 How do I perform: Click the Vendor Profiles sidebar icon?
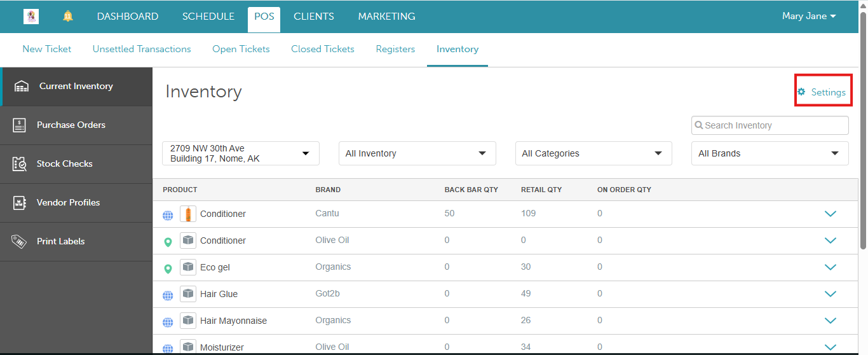click(x=19, y=203)
